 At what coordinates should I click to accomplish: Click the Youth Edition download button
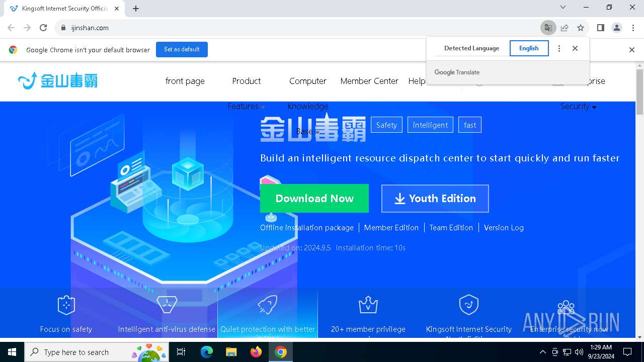pos(435,198)
